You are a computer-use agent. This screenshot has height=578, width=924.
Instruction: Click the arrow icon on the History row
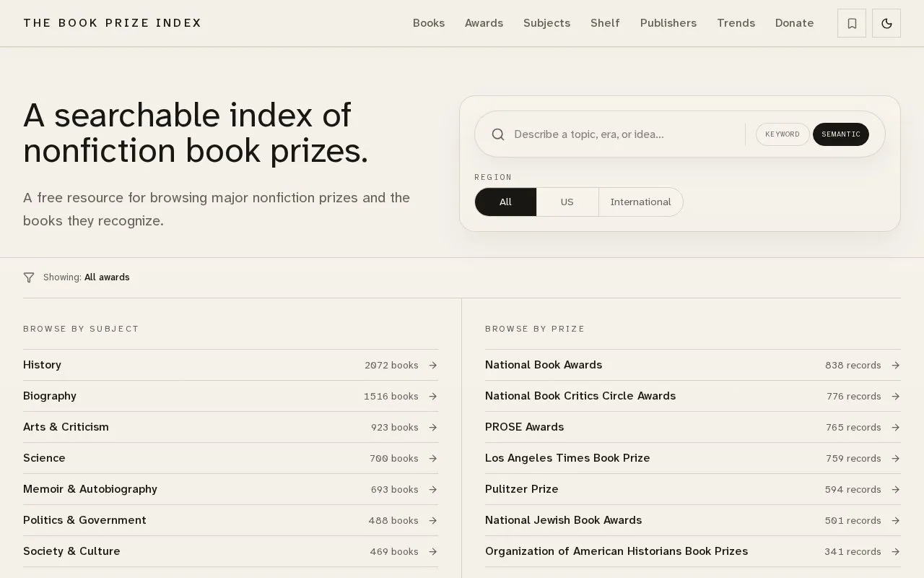(x=433, y=366)
